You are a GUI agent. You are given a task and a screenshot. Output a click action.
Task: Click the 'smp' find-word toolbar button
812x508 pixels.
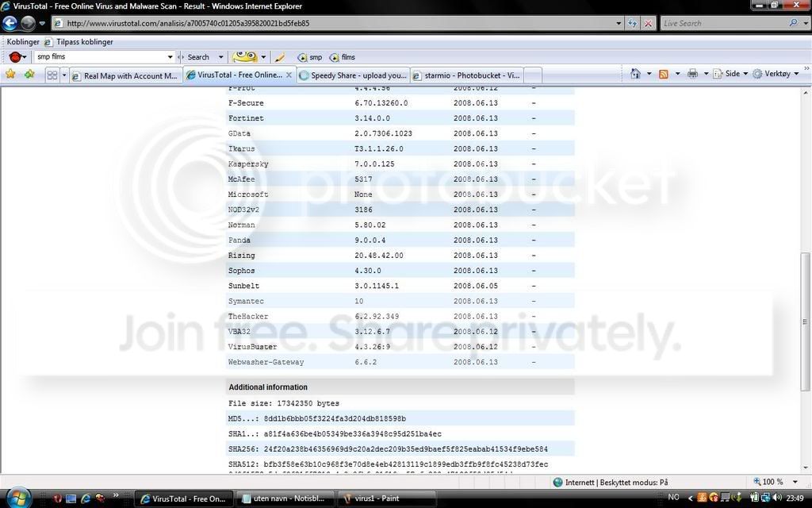pyautogui.click(x=310, y=57)
